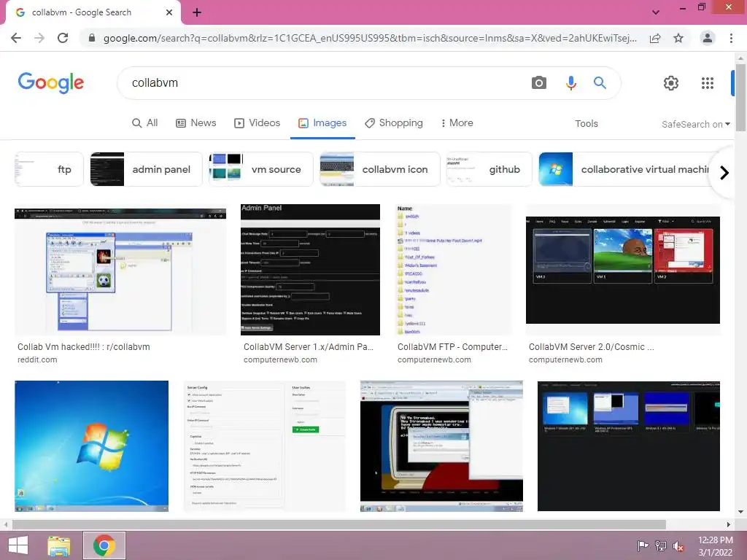
Task: Go back with the browser back arrow
Action: [16, 38]
